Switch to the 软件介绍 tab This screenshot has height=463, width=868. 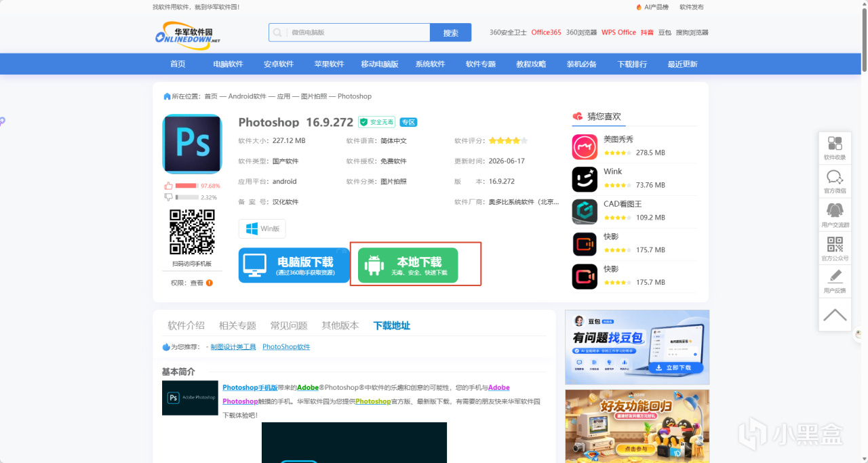(186, 325)
